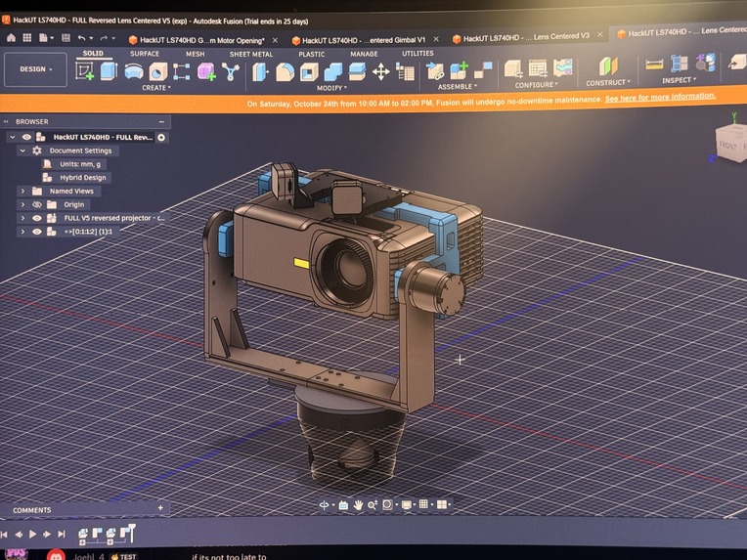Image resolution: width=747 pixels, height=560 pixels.
Task: Click the Interference inspect icon
Action: pyautogui.click(x=679, y=64)
